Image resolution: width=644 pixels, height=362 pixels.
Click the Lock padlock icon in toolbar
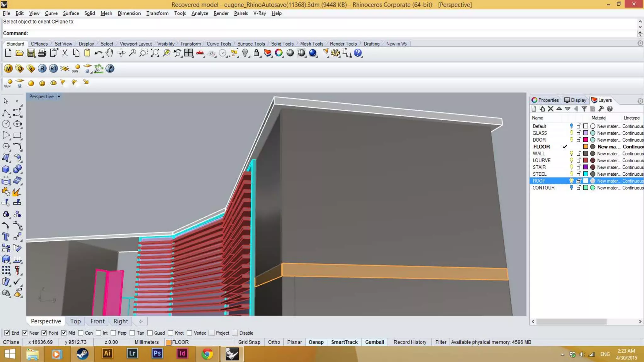tap(256, 53)
